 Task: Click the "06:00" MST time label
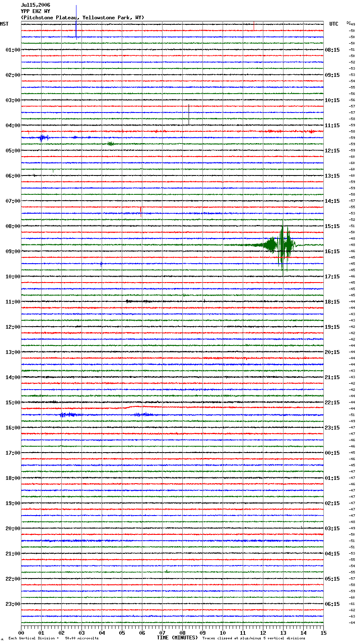click(13, 176)
